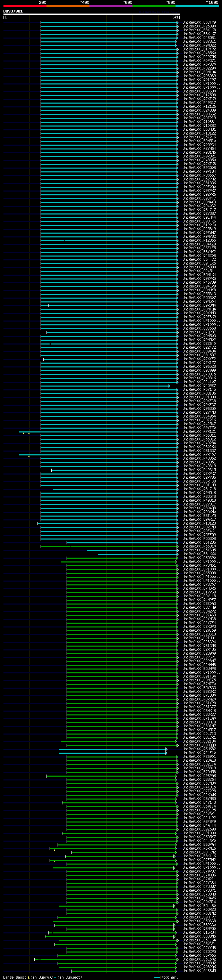Open hit UniRef100_O48561
The width and height of the screenshot is (222, 980).
[x=199, y=38]
